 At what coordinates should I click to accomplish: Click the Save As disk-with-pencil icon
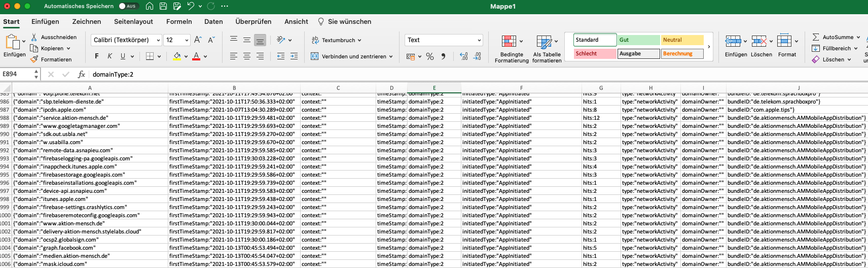177,6
